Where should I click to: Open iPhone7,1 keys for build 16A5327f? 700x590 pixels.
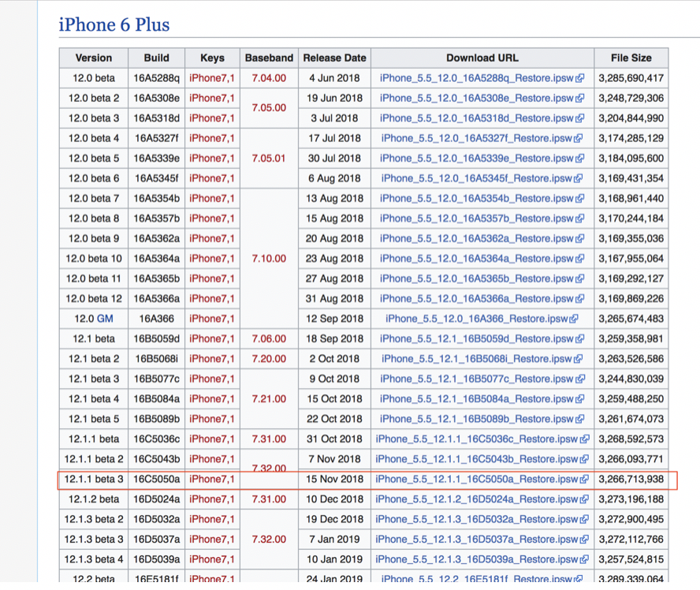point(211,139)
